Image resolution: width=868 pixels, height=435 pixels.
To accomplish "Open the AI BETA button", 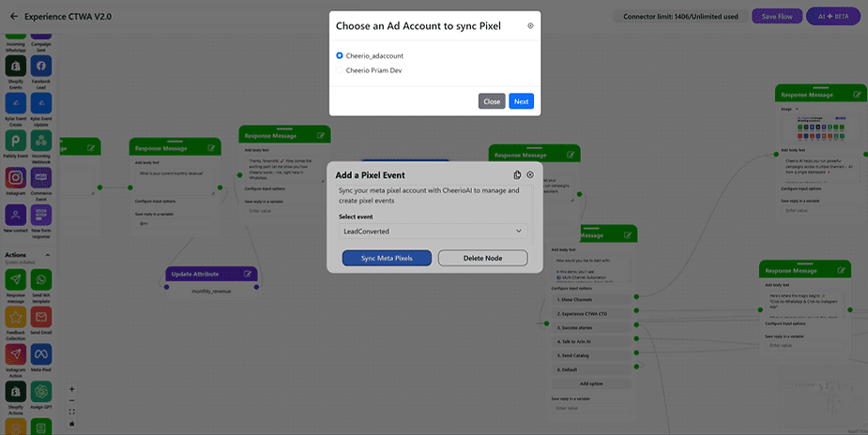I will point(833,17).
